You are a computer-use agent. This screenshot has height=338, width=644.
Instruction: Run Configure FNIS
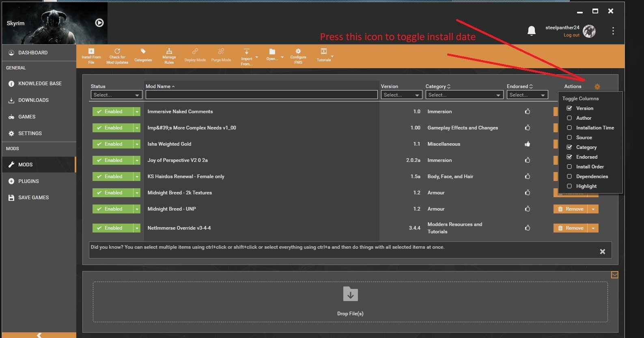298,56
